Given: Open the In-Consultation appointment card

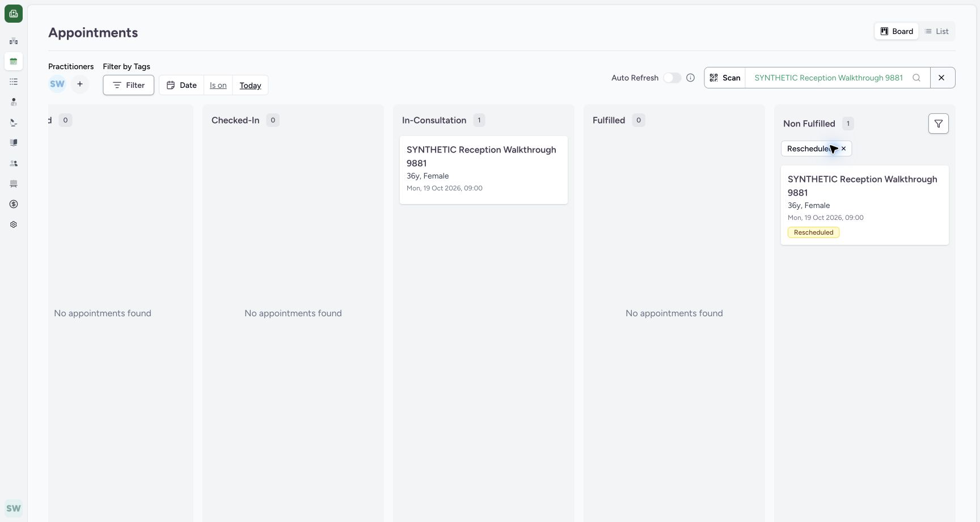Looking at the screenshot, I should 484,170.
